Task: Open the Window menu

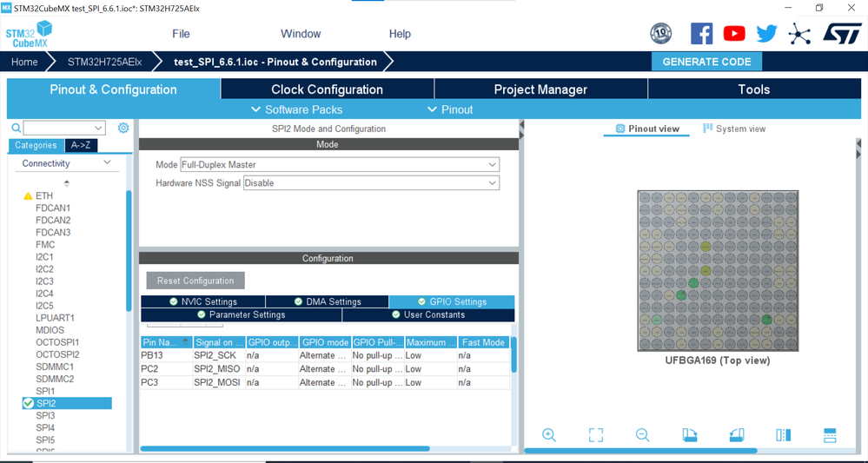Action: point(301,34)
